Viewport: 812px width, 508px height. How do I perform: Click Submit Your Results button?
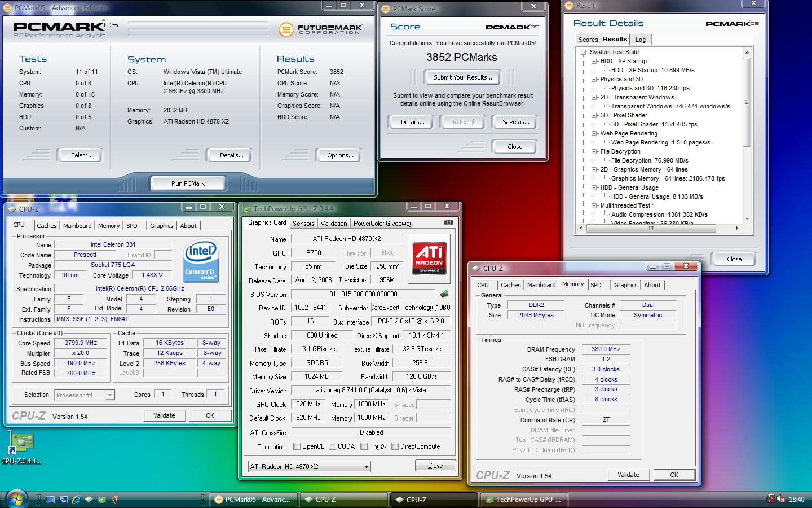coord(462,77)
